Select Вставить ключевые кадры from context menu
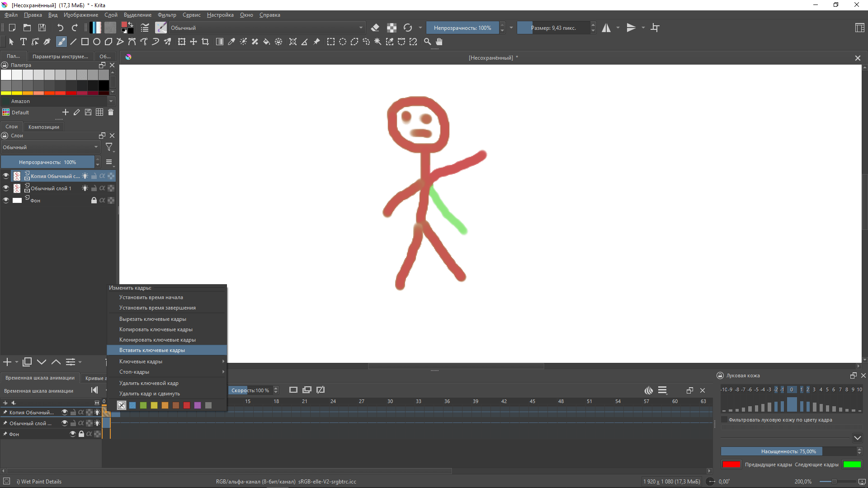Screen dimensions: 868x488 [x=152, y=350]
